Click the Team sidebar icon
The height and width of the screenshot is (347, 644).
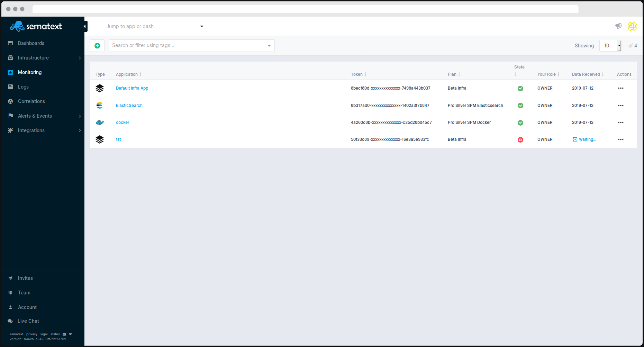coord(10,293)
